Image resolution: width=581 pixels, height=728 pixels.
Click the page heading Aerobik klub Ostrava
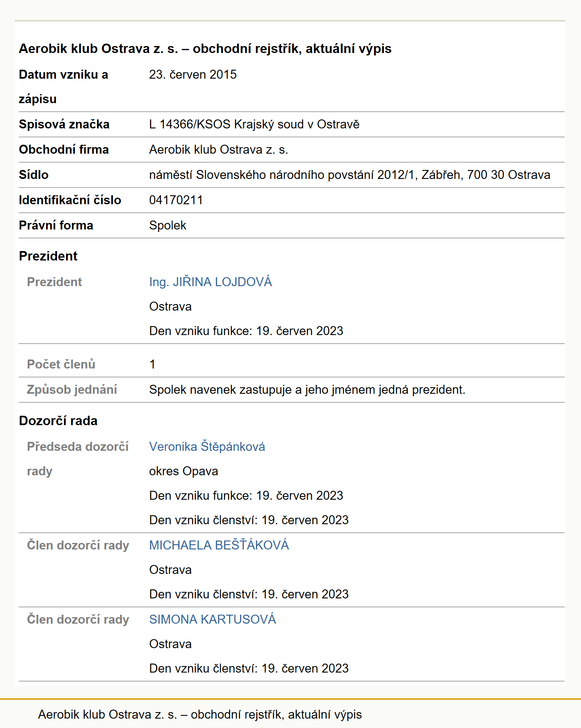click(x=205, y=49)
